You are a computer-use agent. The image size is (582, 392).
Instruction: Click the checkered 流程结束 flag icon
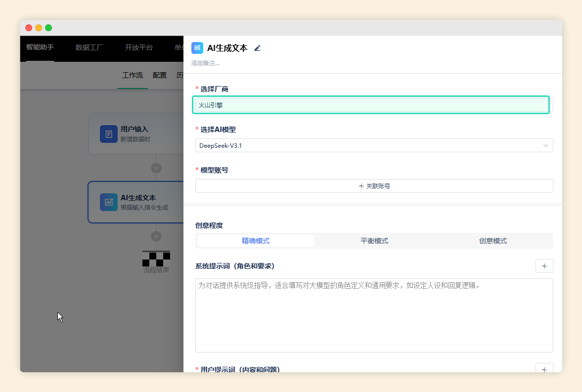[x=156, y=258]
